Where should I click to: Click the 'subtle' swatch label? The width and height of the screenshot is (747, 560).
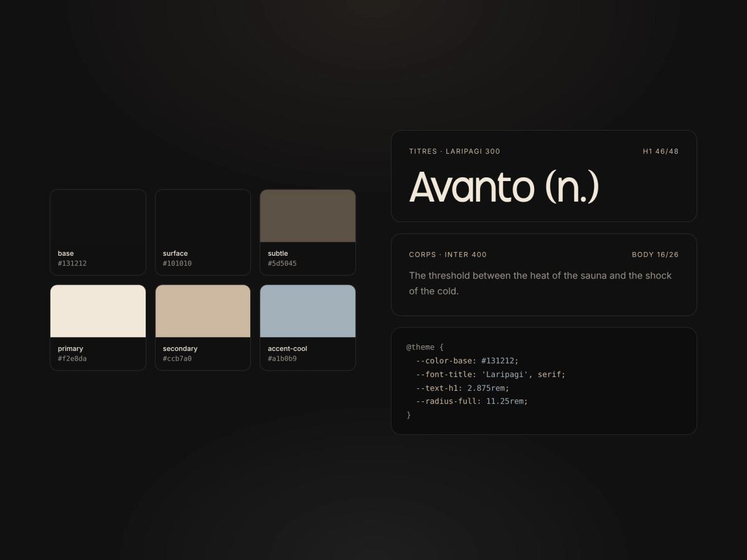pyautogui.click(x=278, y=253)
